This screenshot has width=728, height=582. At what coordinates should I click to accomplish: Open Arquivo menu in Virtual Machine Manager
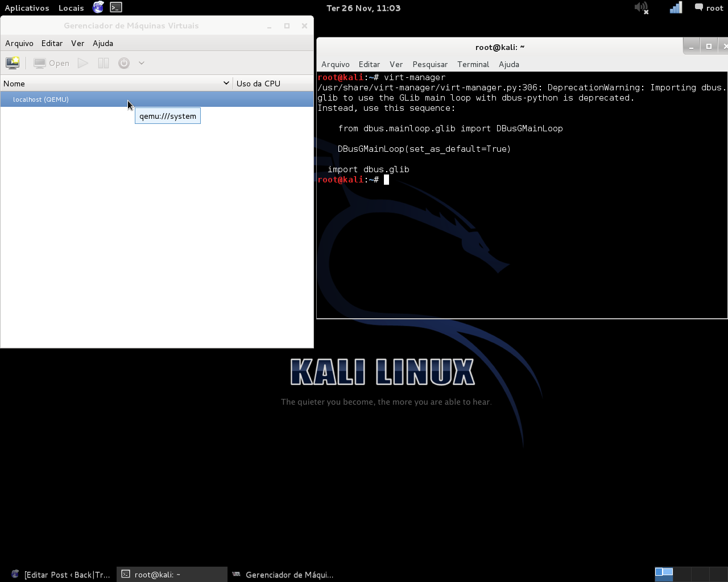pyautogui.click(x=19, y=43)
